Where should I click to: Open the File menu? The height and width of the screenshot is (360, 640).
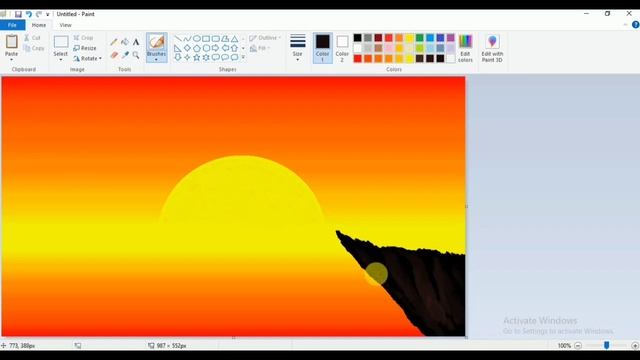(12, 25)
